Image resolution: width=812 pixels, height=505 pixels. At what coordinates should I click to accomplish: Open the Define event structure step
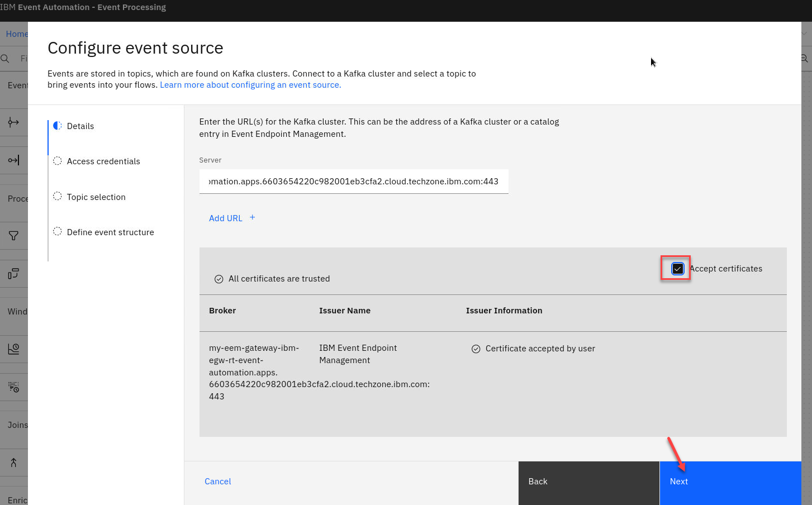pyautogui.click(x=110, y=232)
